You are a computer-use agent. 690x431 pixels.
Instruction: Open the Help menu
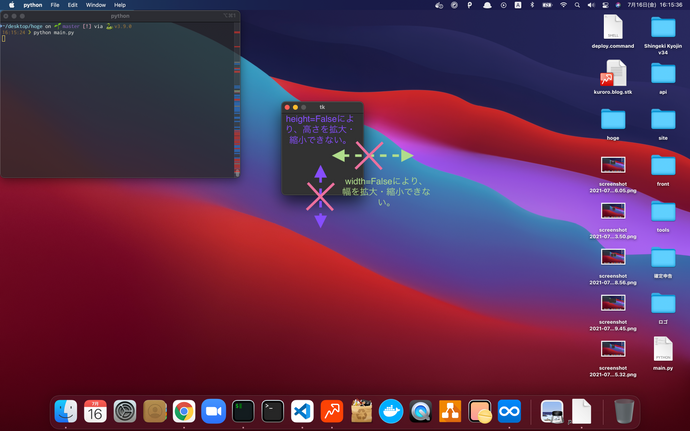click(120, 5)
